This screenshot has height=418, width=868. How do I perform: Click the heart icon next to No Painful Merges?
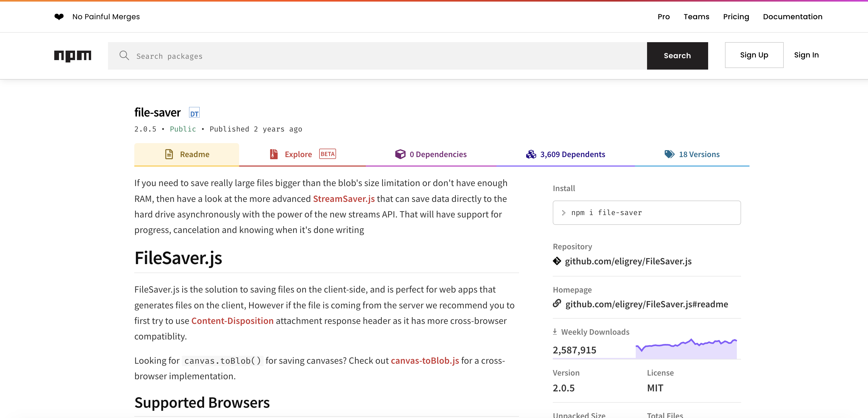tap(59, 17)
